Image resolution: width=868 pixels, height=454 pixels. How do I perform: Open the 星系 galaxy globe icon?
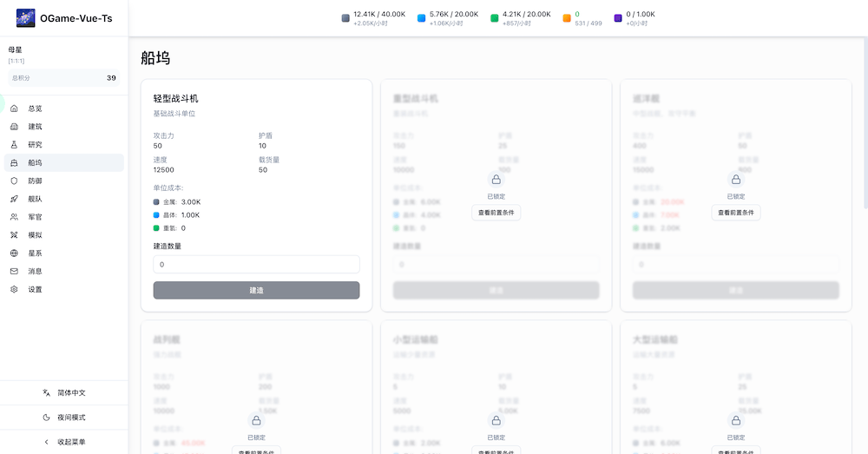(x=14, y=253)
